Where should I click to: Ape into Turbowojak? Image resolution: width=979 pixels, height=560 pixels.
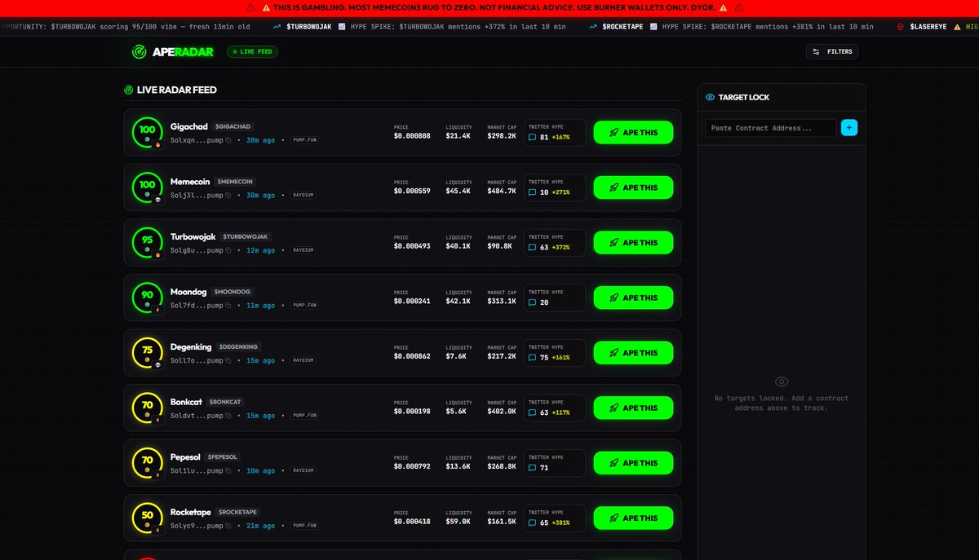click(x=633, y=243)
